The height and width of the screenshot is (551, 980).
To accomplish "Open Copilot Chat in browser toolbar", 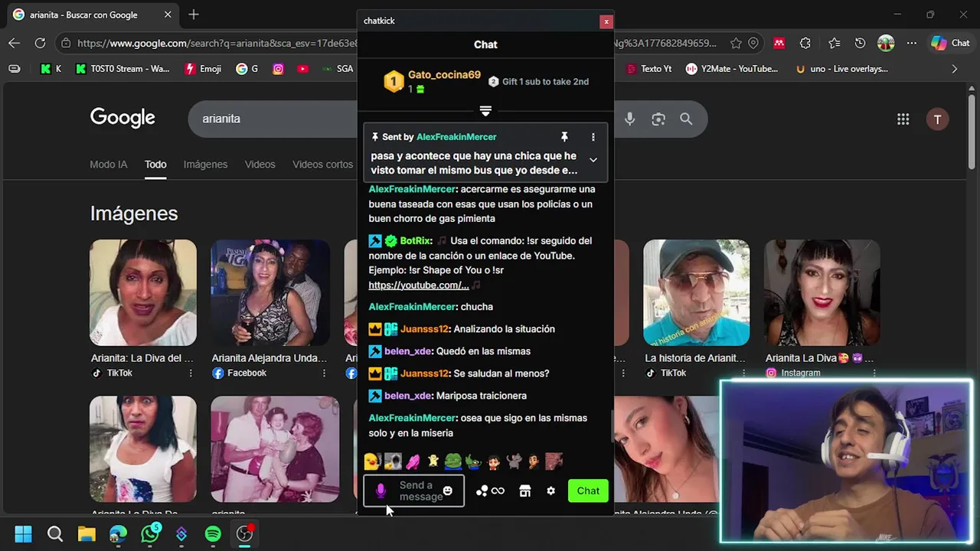I will point(950,44).
